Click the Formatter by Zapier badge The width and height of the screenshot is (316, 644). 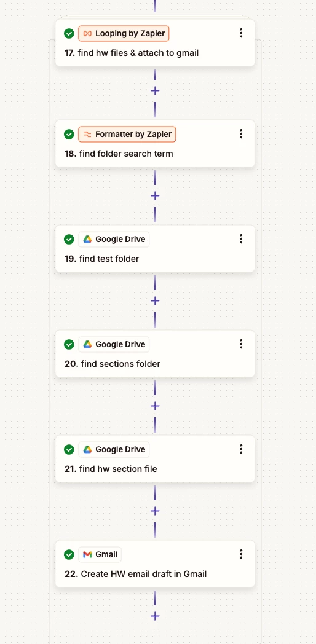coord(127,135)
